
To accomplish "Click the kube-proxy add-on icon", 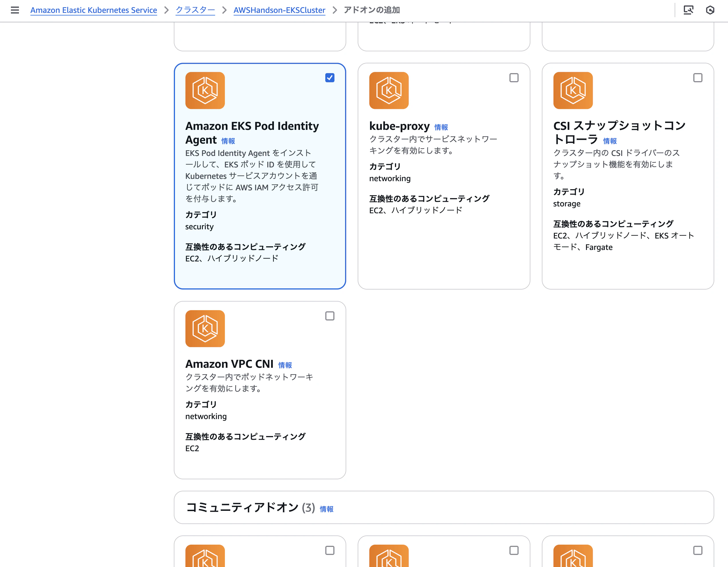I will pos(389,90).
